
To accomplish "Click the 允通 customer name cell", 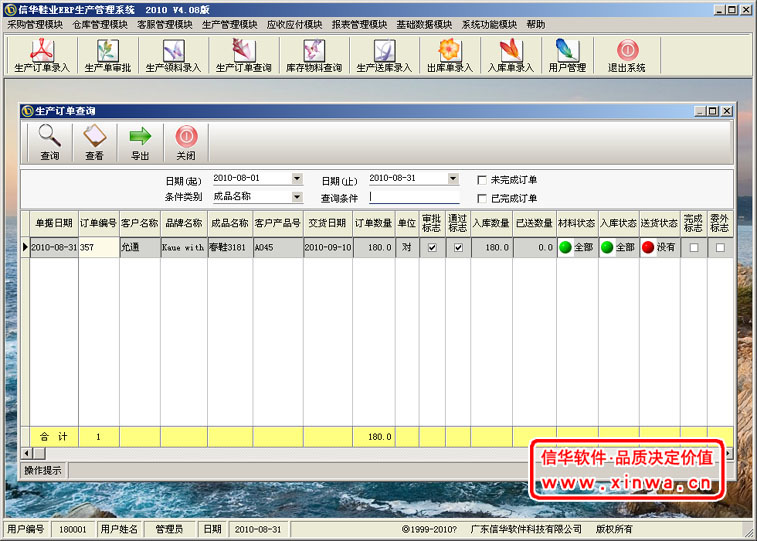I will (x=140, y=248).
